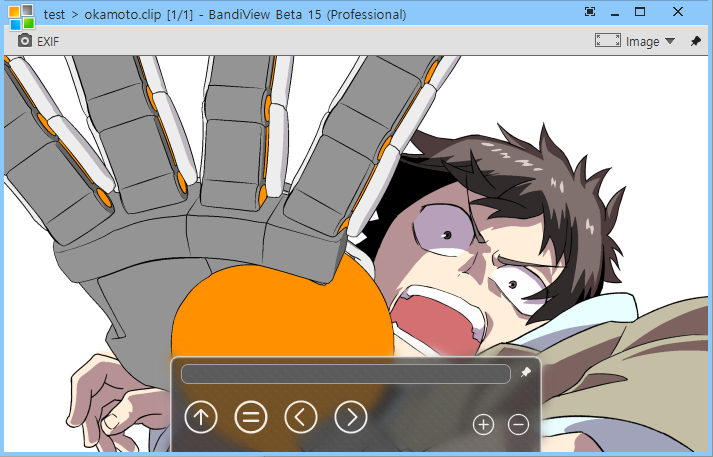Click the fit-to-window frame icon

coord(607,41)
